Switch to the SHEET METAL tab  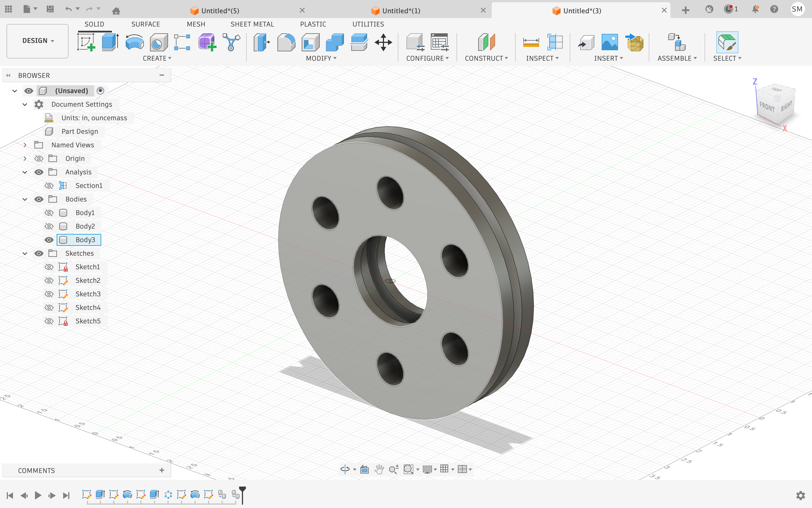point(252,24)
